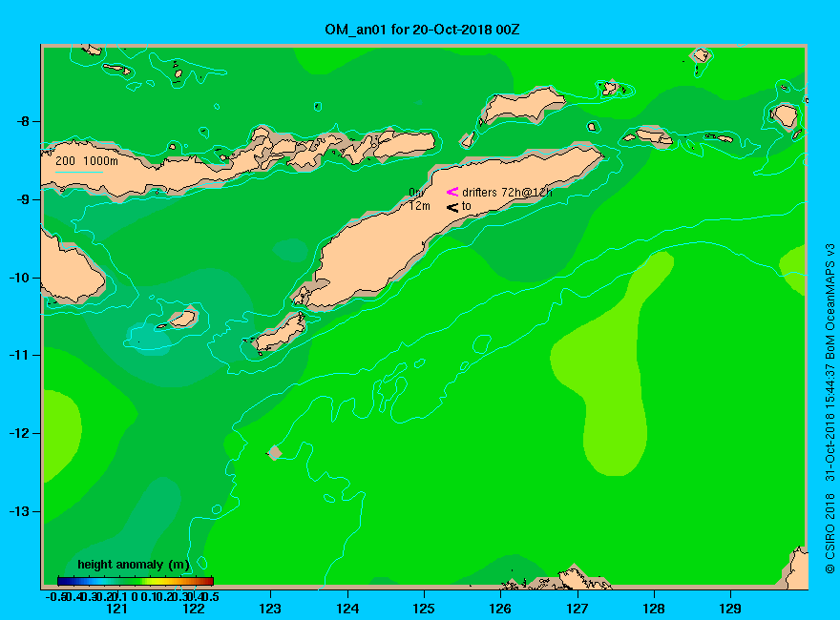Click the height anomaly color bar

[136, 581]
